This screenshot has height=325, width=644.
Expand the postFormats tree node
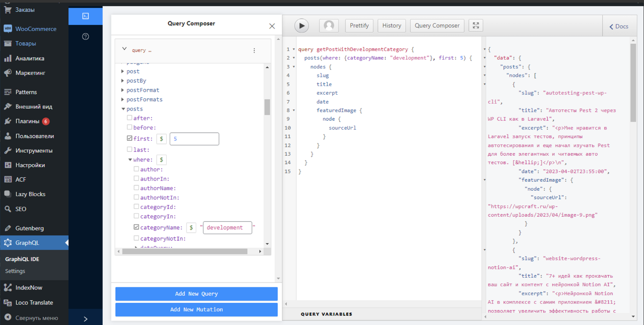click(123, 100)
